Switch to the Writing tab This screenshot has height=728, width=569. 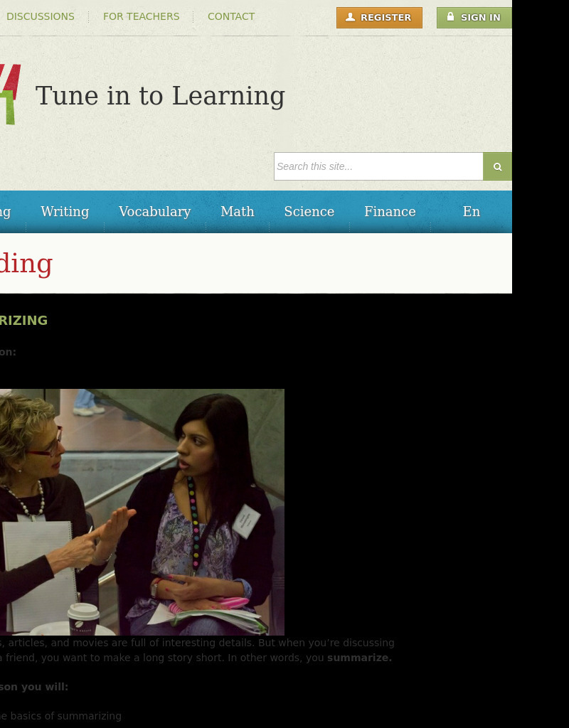(65, 212)
